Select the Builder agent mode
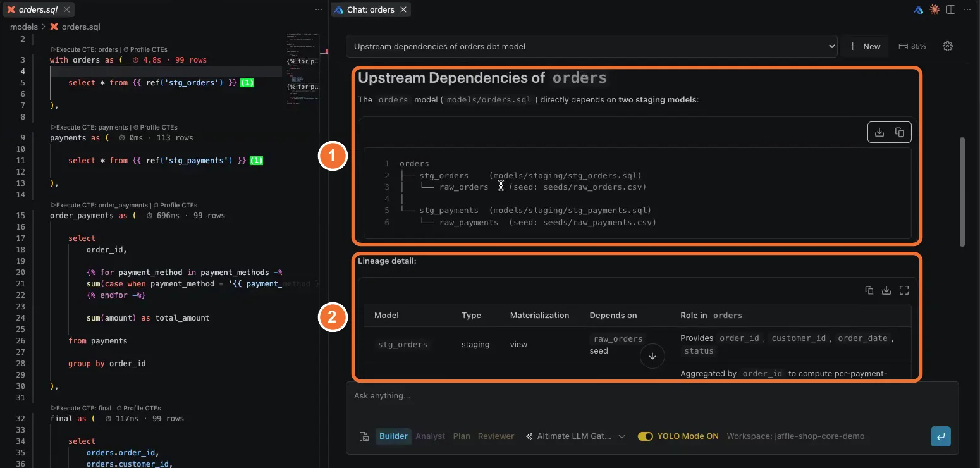Viewport: 980px width, 468px height. [x=393, y=436]
